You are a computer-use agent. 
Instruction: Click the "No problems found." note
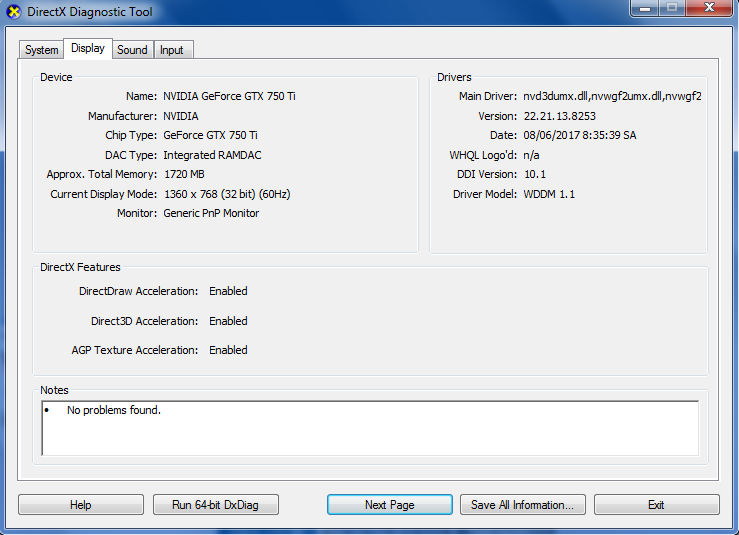coord(114,410)
